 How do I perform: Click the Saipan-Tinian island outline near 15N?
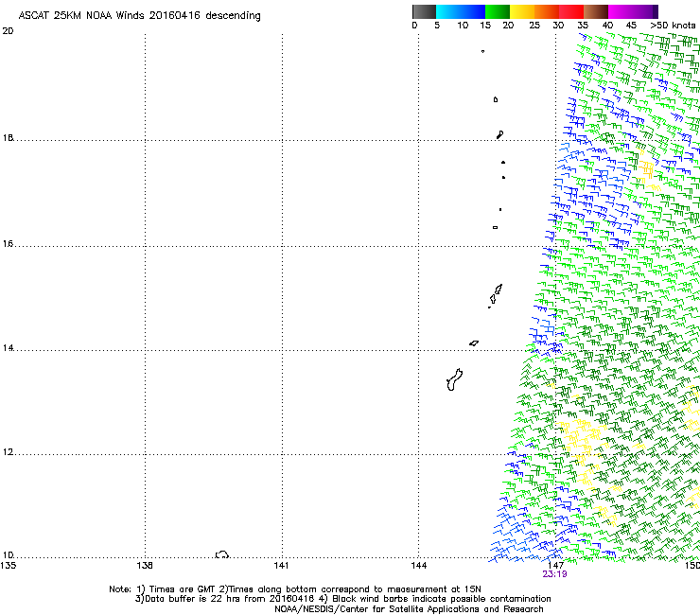[496, 295]
